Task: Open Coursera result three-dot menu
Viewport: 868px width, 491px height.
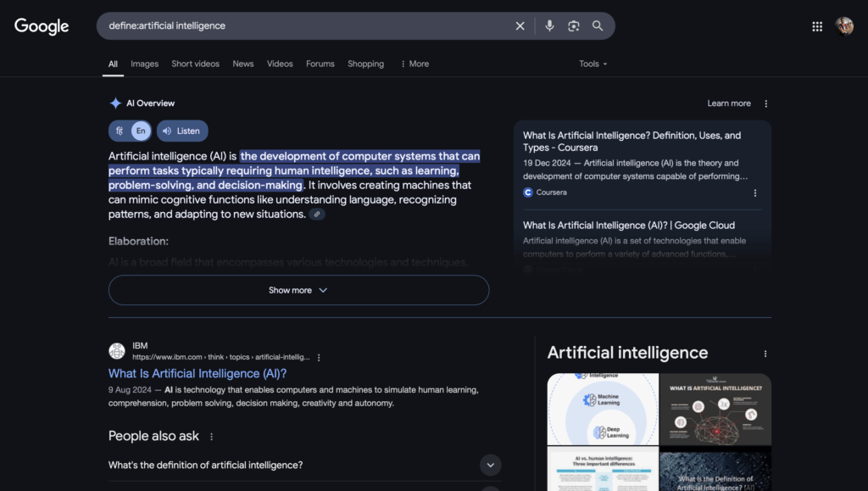Action: [x=755, y=193]
